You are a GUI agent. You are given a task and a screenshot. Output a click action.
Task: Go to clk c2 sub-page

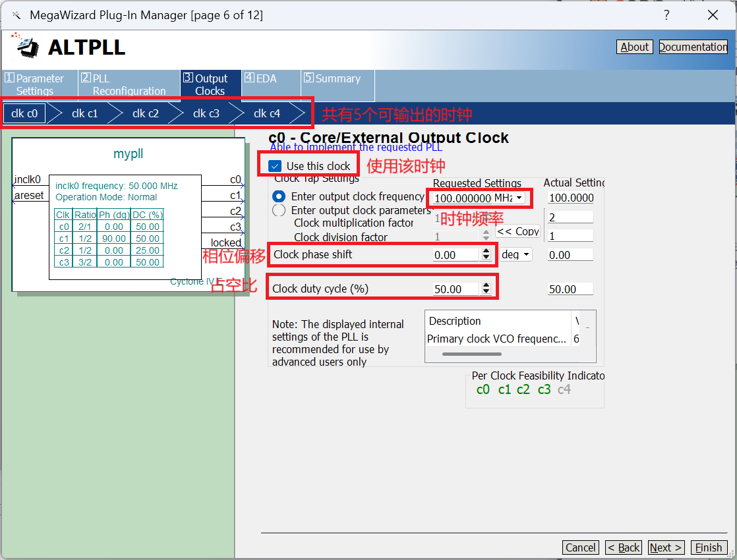(x=145, y=114)
